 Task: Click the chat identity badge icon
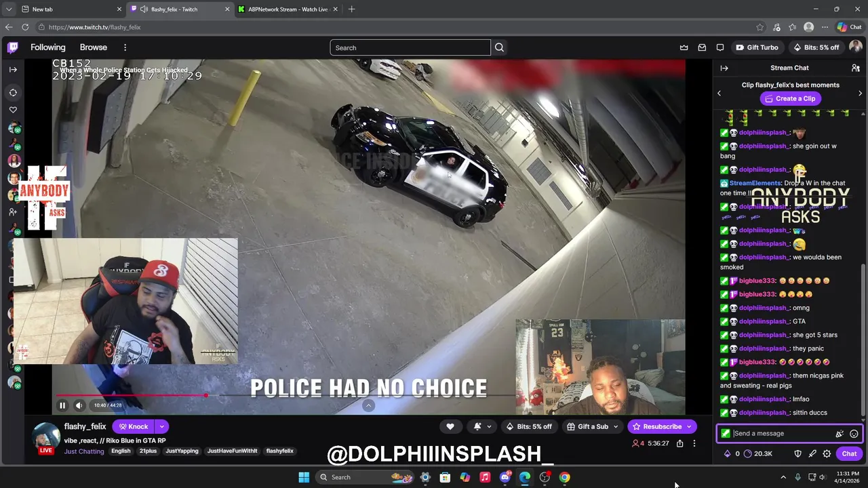click(726, 434)
